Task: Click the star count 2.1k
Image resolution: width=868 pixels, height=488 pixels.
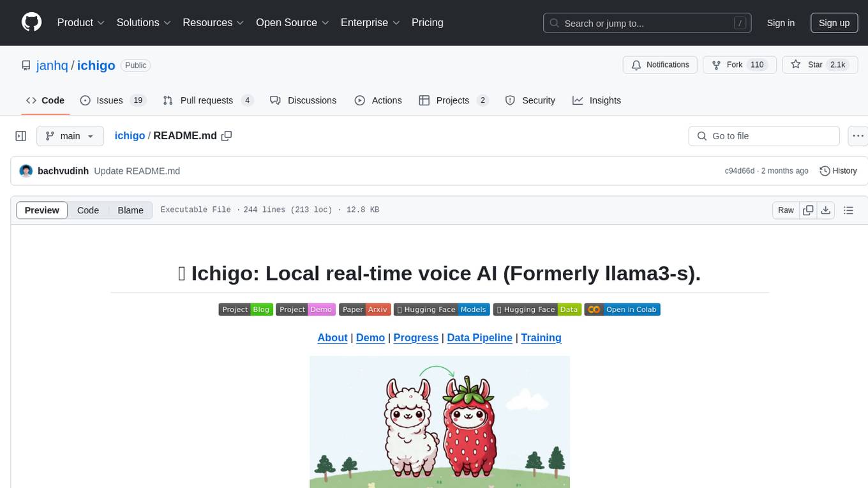Action: (x=837, y=65)
